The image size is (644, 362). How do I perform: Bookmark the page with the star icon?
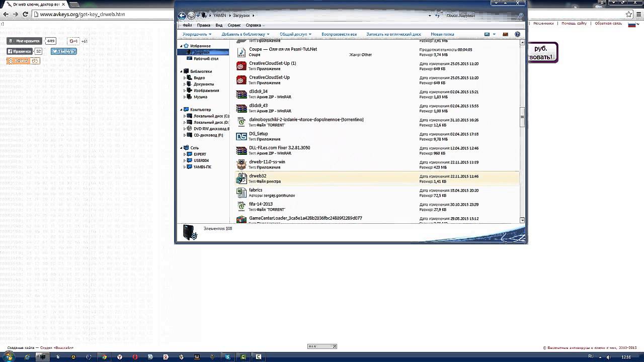[629, 14]
